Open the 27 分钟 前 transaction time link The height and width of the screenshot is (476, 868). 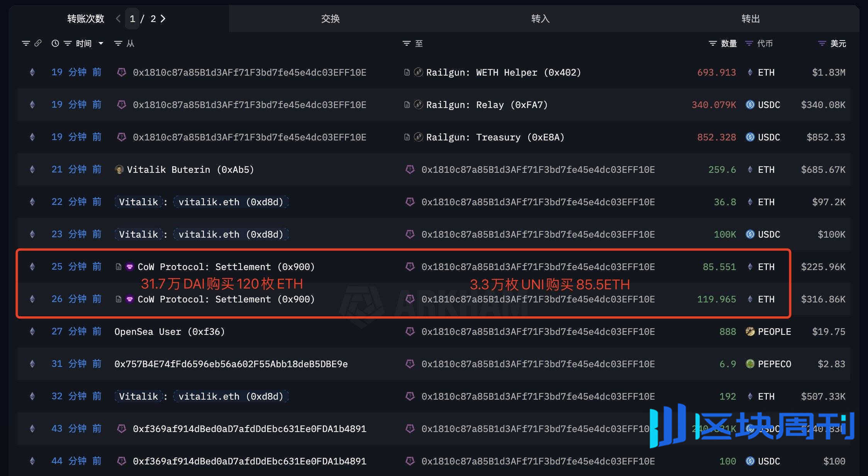[76, 332]
